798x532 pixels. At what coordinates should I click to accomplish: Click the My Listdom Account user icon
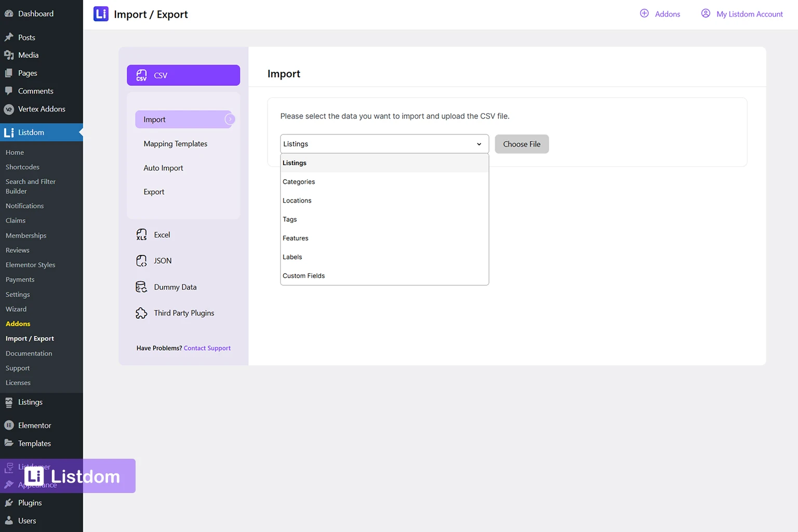706,14
